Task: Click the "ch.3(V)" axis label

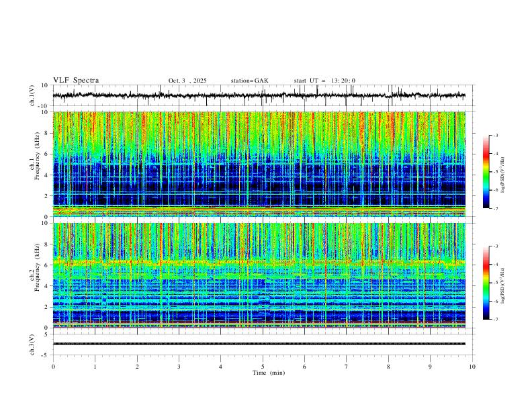Action: coord(32,345)
